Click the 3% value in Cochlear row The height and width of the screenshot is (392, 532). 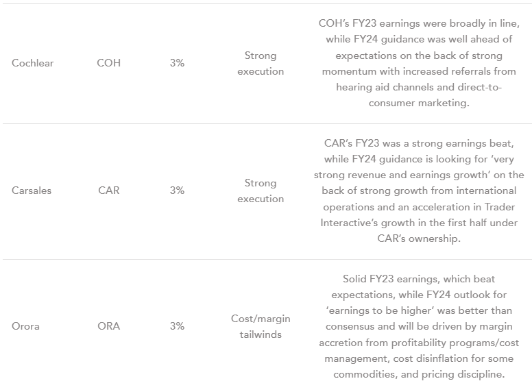177,63
